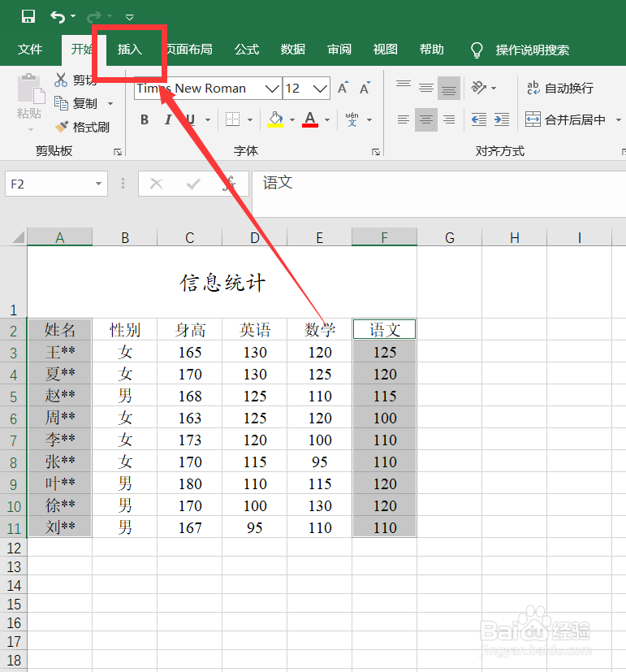Click the lightbulb Tell Me icon

pyautogui.click(x=477, y=50)
